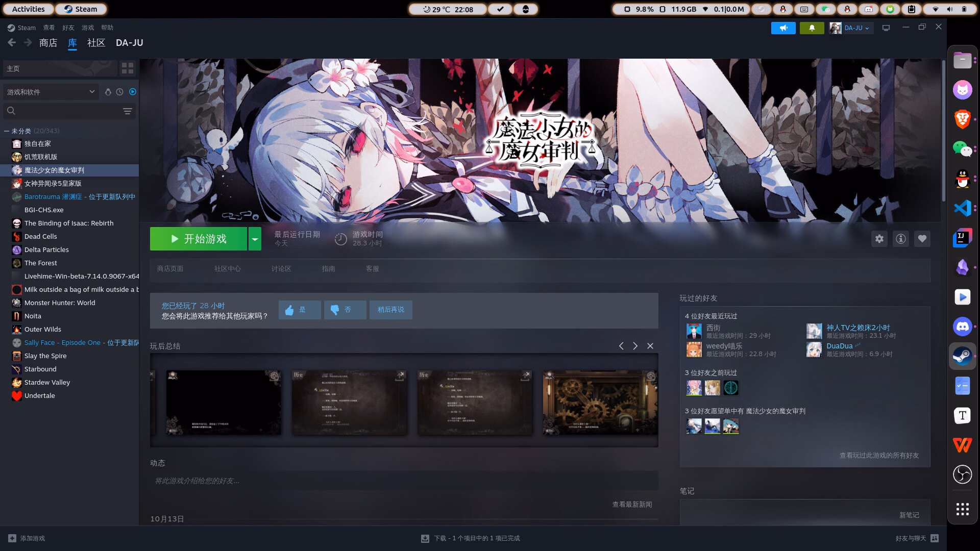This screenshot has height=551, width=980.
Task: Add game to favorites heart icon
Action: pyautogui.click(x=922, y=239)
